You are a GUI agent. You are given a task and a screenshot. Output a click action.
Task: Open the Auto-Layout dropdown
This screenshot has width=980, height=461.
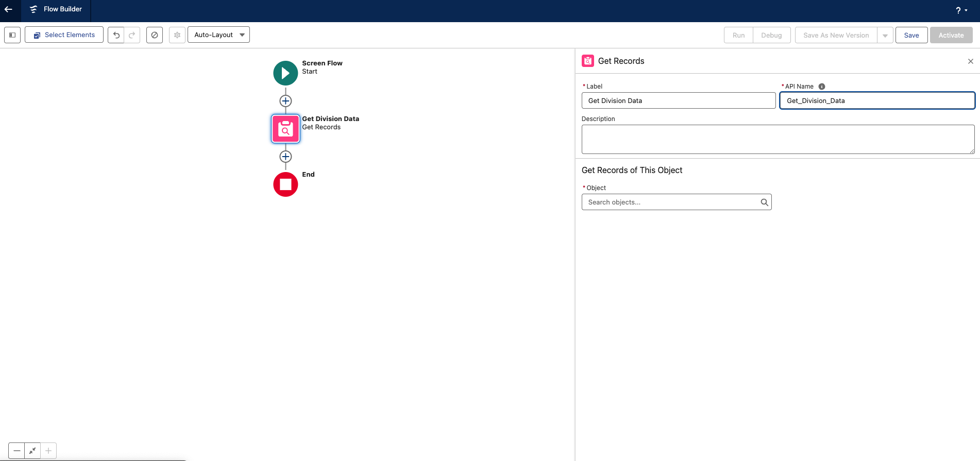tap(218, 35)
